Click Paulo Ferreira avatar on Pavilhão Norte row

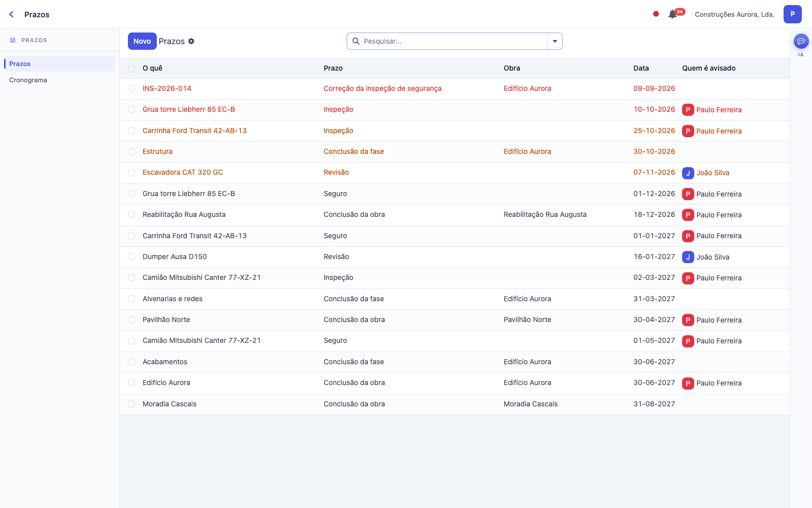688,320
